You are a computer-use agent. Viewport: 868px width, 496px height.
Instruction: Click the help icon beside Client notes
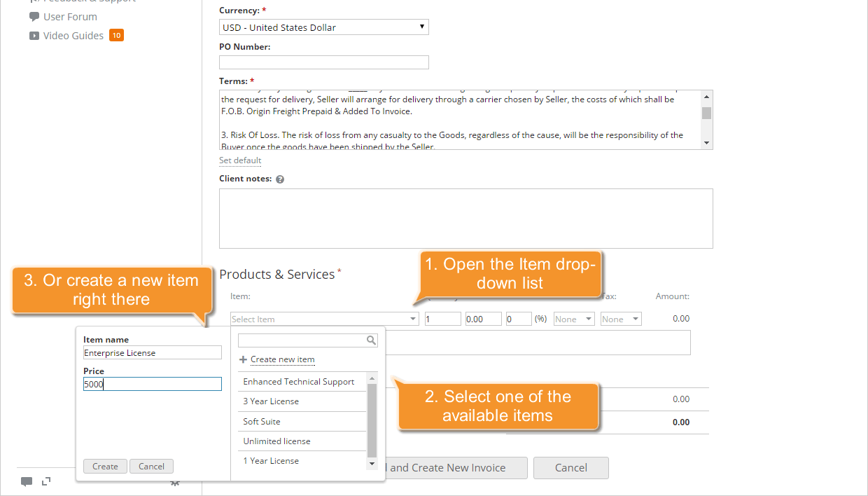point(280,179)
